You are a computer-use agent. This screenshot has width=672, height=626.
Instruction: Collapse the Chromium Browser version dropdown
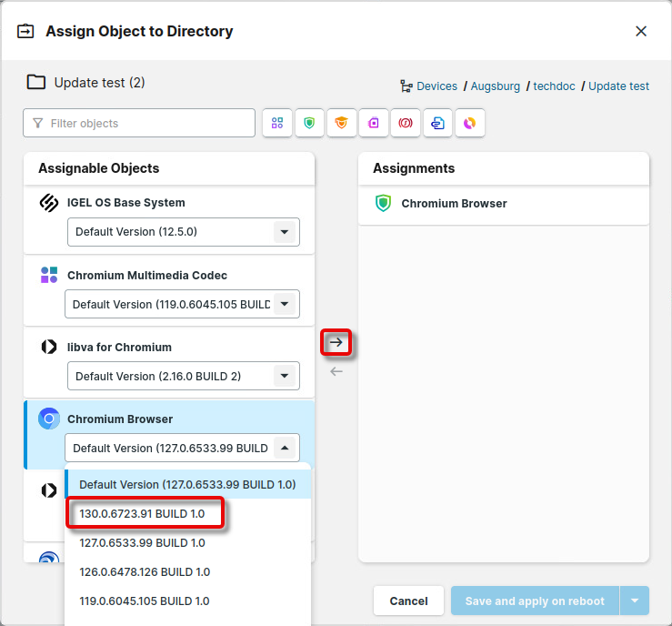point(286,448)
